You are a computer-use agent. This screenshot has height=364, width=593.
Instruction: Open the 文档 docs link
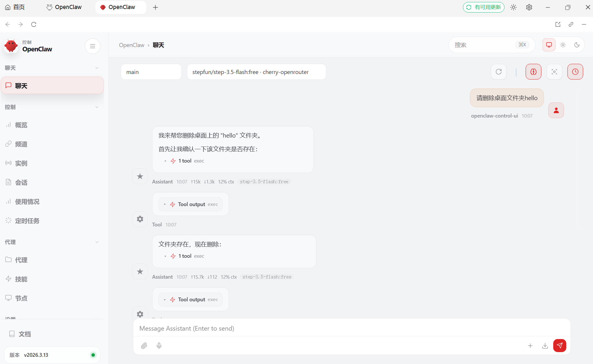pos(24,334)
